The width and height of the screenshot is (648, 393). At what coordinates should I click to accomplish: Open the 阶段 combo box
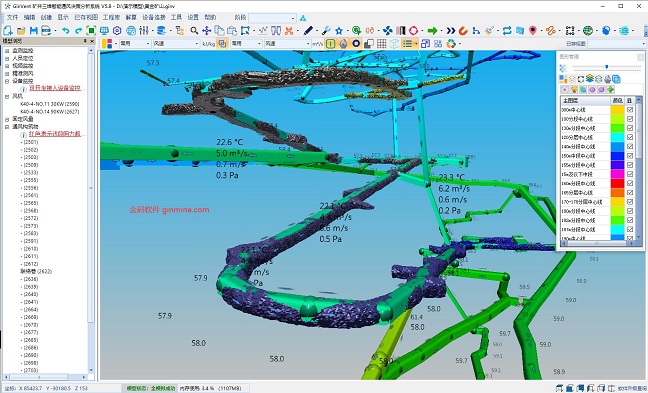pos(272,18)
